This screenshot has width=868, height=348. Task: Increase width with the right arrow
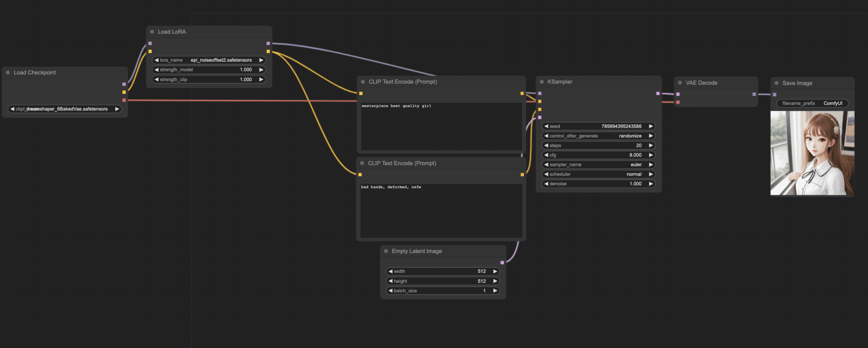(x=495, y=271)
